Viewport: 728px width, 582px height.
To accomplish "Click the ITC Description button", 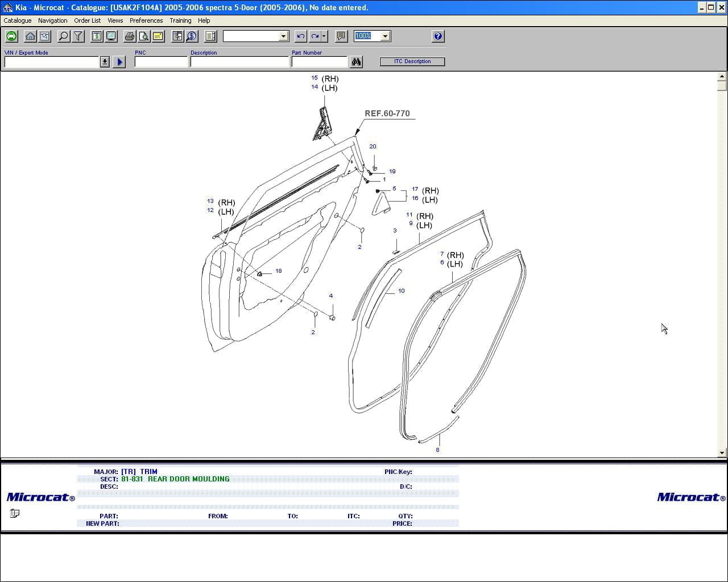I will click(x=412, y=61).
